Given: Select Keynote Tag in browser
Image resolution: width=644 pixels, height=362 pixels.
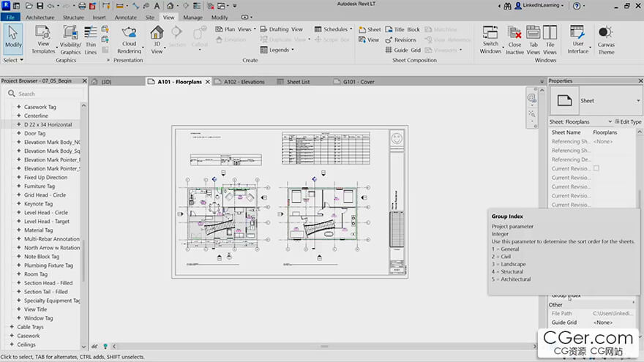Looking at the screenshot, I should tap(38, 203).
